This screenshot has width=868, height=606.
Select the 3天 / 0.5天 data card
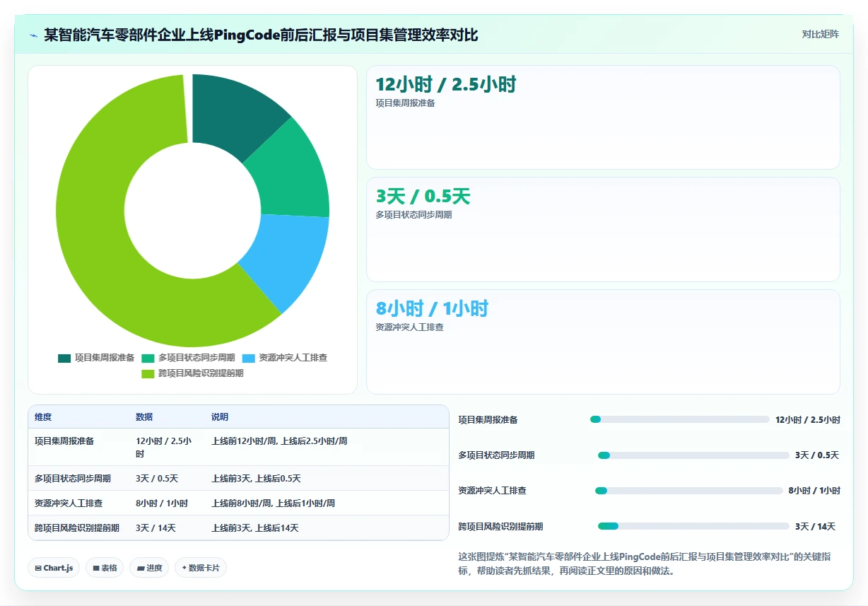[603, 230]
